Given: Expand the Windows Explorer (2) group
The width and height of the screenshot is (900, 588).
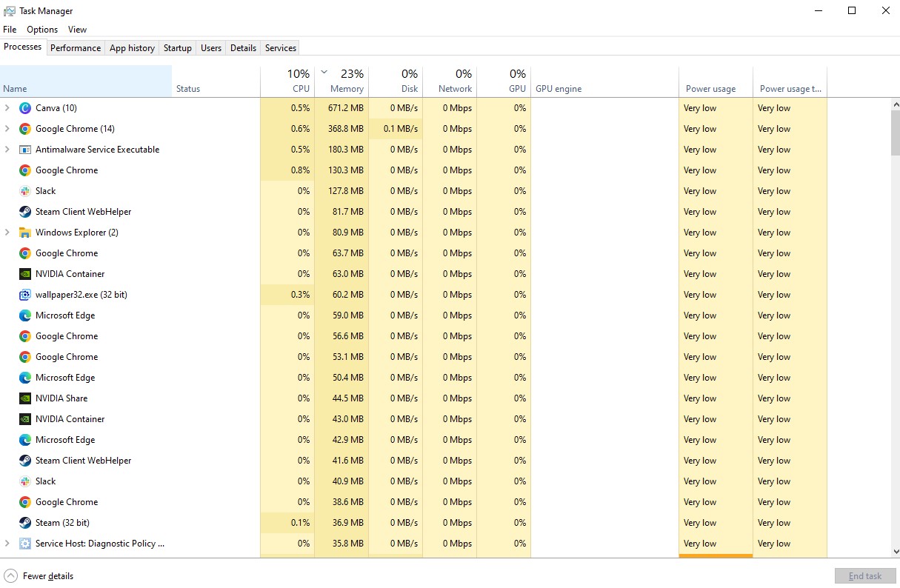Looking at the screenshot, I should (7, 233).
